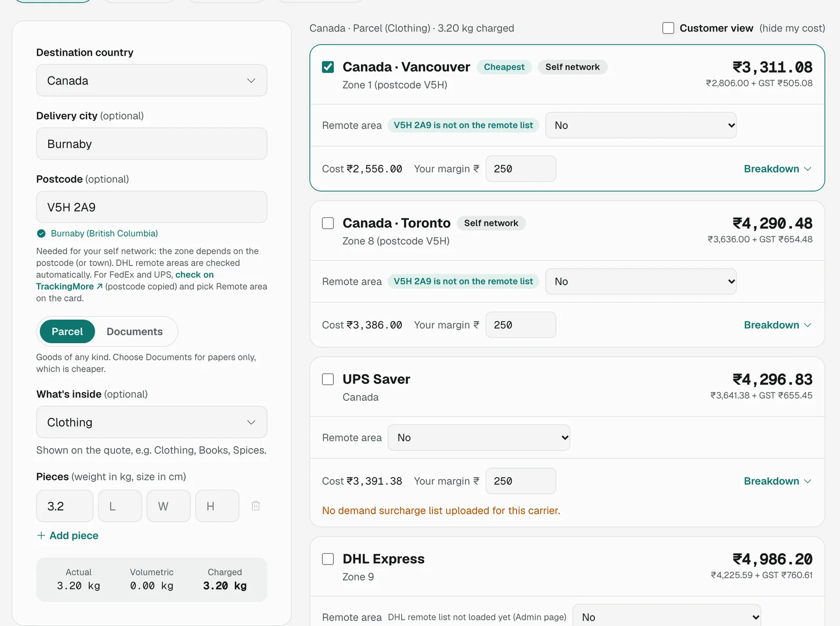Screen dimensions: 840x626
Task: Open Remote area dropdown on Vancouver card
Action: (640, 125)
